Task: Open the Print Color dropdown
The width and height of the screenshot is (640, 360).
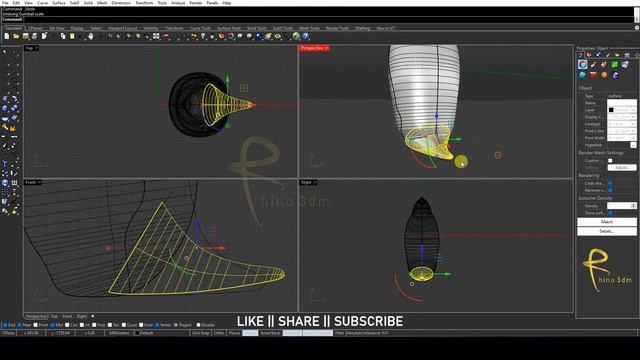Action: 633,131
